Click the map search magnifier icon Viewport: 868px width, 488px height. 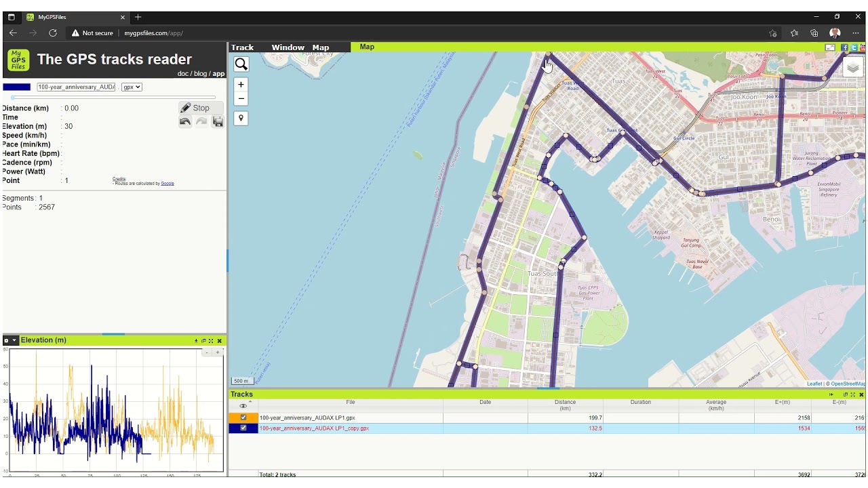pyautogui.click(x=241, y=64)
